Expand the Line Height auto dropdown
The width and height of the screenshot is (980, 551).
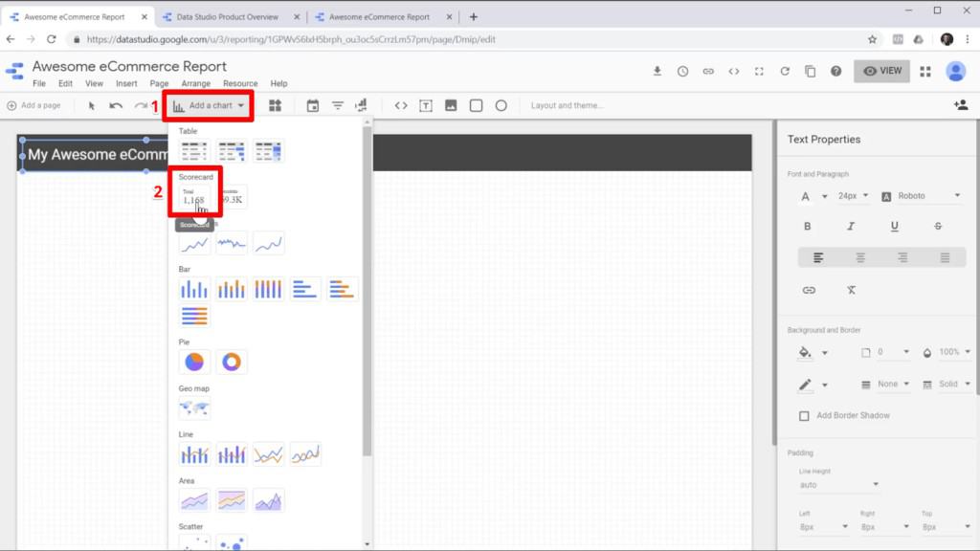(x=838, y=485)
